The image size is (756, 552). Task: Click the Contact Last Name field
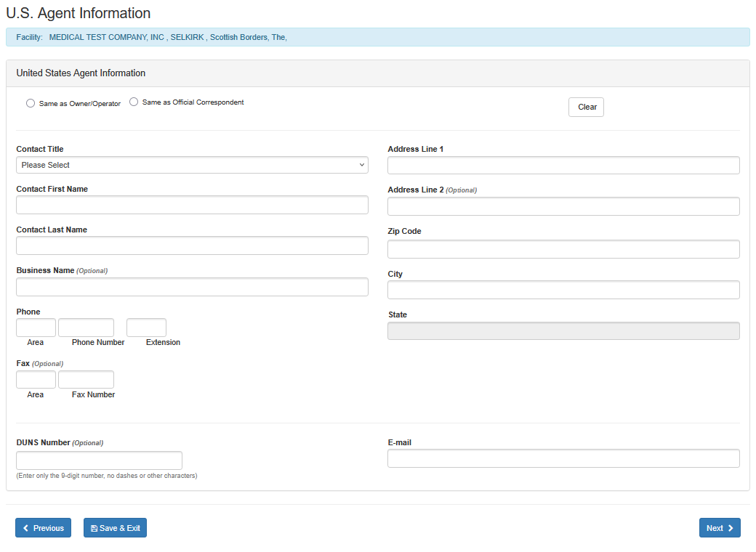click(192, 245)
